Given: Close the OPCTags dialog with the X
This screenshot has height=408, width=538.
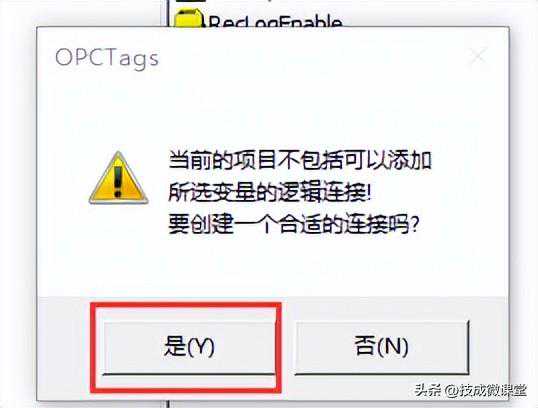Looking at the screenshot, I should 478,56.
